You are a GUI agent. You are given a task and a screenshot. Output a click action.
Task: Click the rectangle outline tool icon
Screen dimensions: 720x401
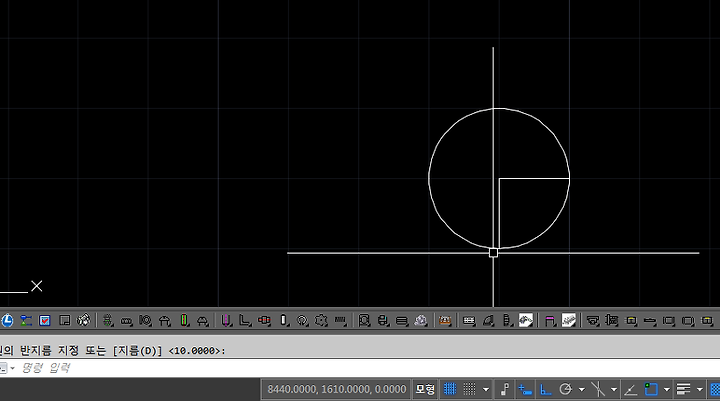click(669, 321)
